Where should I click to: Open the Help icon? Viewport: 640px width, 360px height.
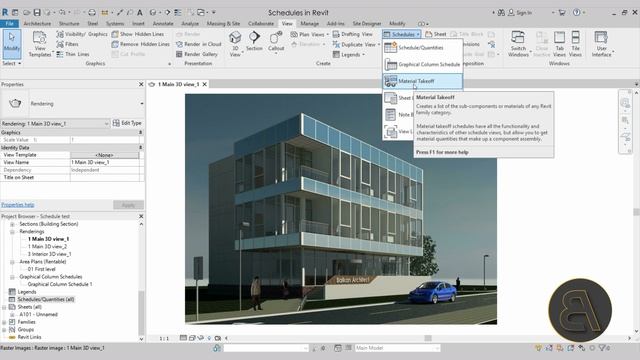[576, 13]
